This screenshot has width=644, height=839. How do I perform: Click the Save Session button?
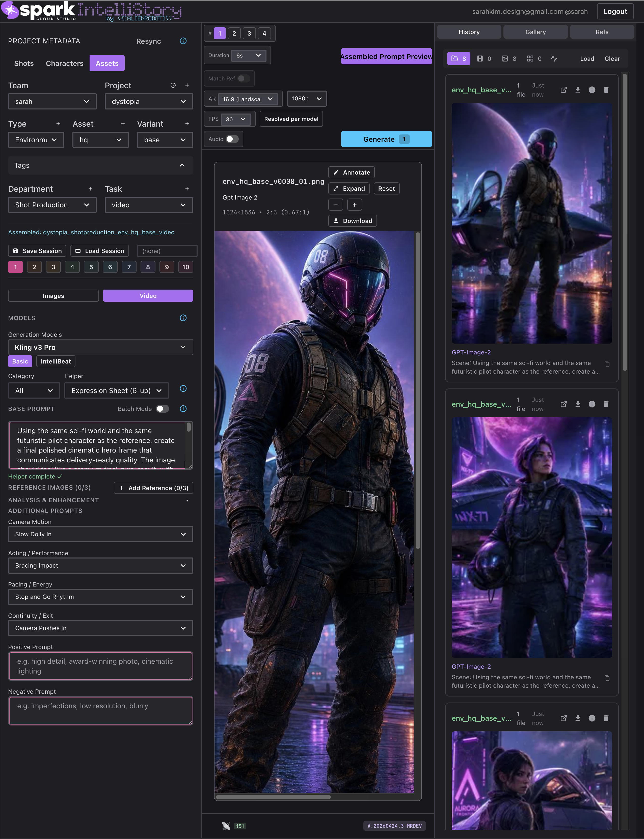(37, 251)
